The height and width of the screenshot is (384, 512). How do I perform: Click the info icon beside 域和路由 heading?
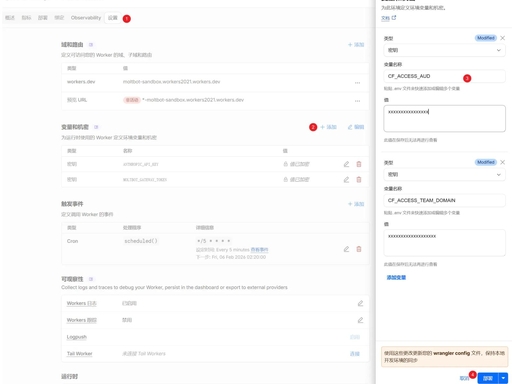click(91, 45)
